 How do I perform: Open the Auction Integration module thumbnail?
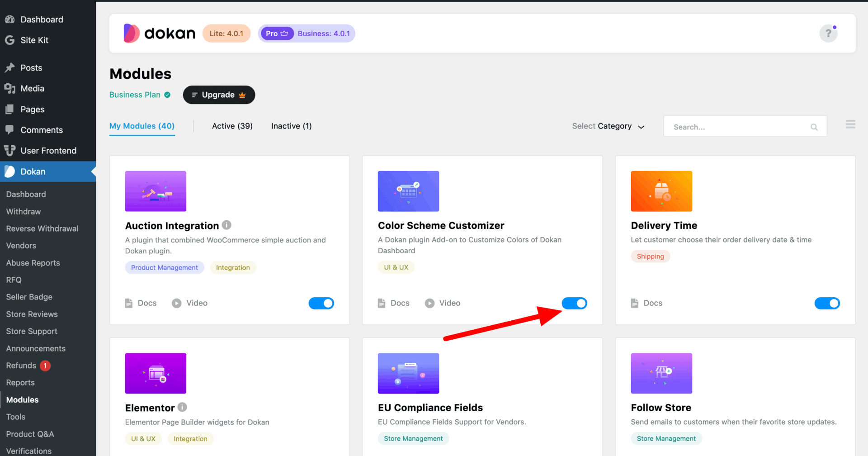point(156,191)
